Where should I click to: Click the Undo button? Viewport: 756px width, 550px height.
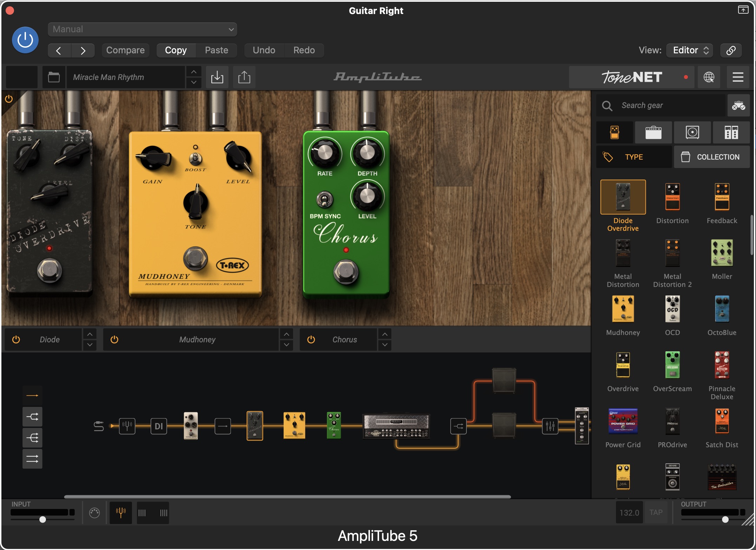pyautogui.click(x=264, y=50)
